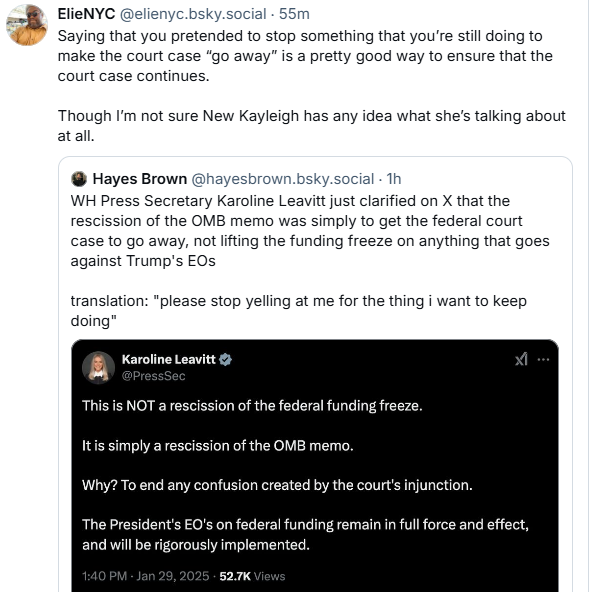This screenshot has height=592, width=592.
Task: Open ElieNYC's profile avatar
Action: [27, 25]
